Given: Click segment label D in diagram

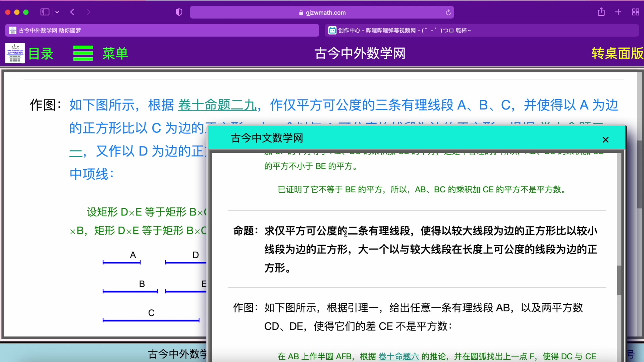Looking at the screenshot, I should [196, 255].
